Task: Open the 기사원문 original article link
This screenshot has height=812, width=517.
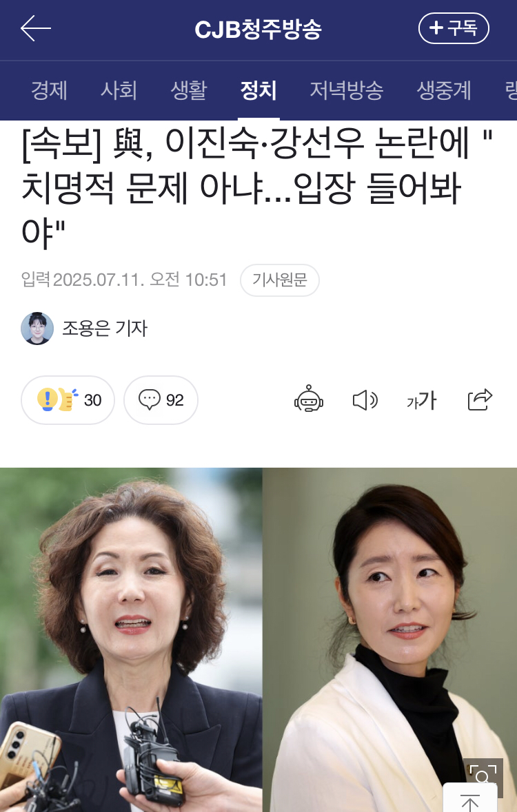Action: click(279, 280)
